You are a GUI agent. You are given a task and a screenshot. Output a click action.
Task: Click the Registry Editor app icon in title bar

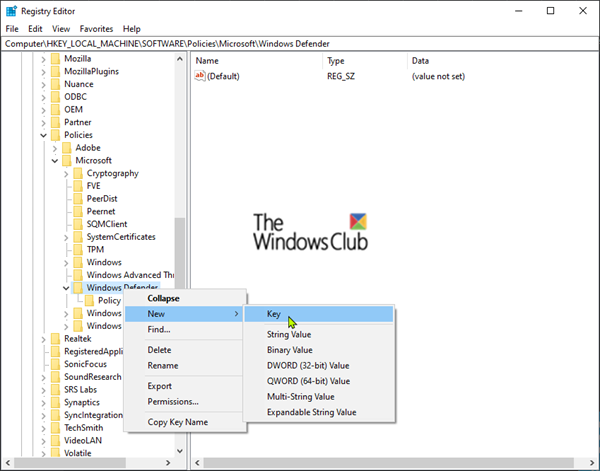[x=11, y=11]
